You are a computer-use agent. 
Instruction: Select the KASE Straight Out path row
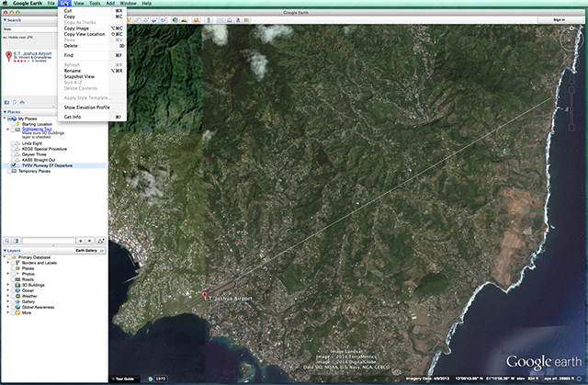(x=39, y=160)
